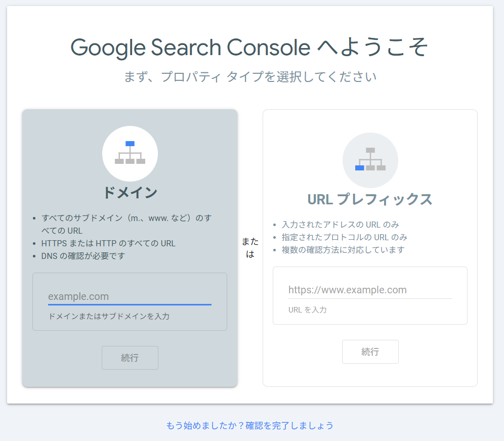Click the または separator text between cards

(x=250, y=248)
